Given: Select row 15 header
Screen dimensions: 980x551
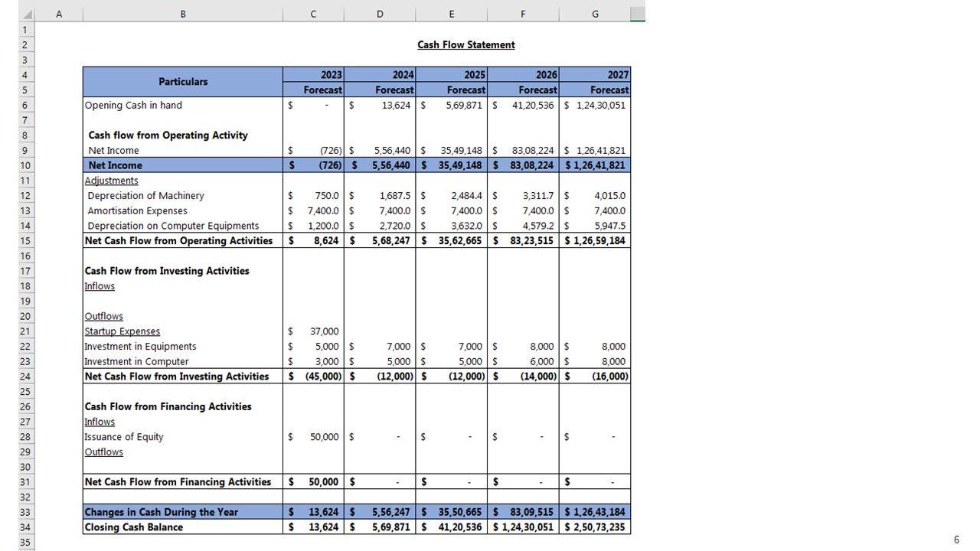Looking at the screenshot, I should pos(25,241).
